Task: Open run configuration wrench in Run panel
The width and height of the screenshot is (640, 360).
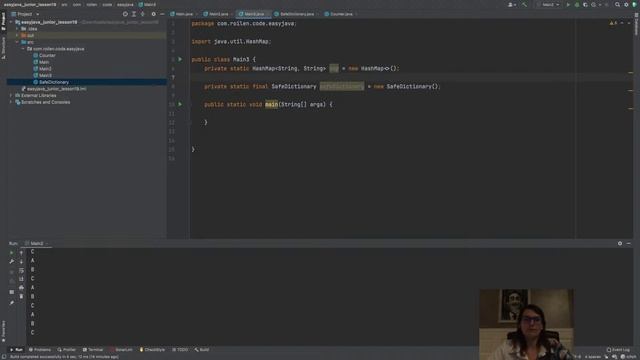Action: pos(11,261)
